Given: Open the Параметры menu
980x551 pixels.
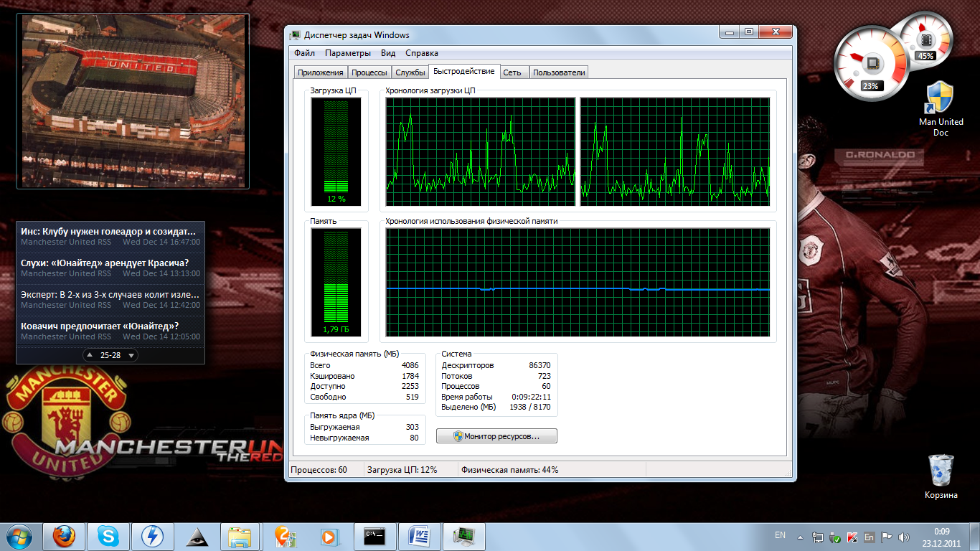Looking at the screenshot, I should click(x=347, y=53).
